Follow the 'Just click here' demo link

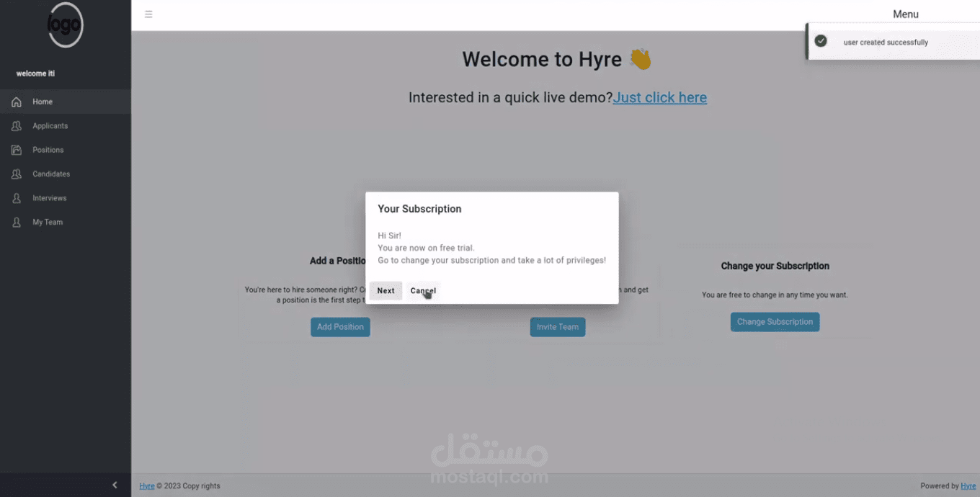pyautogui.click(x=660, y=98)
